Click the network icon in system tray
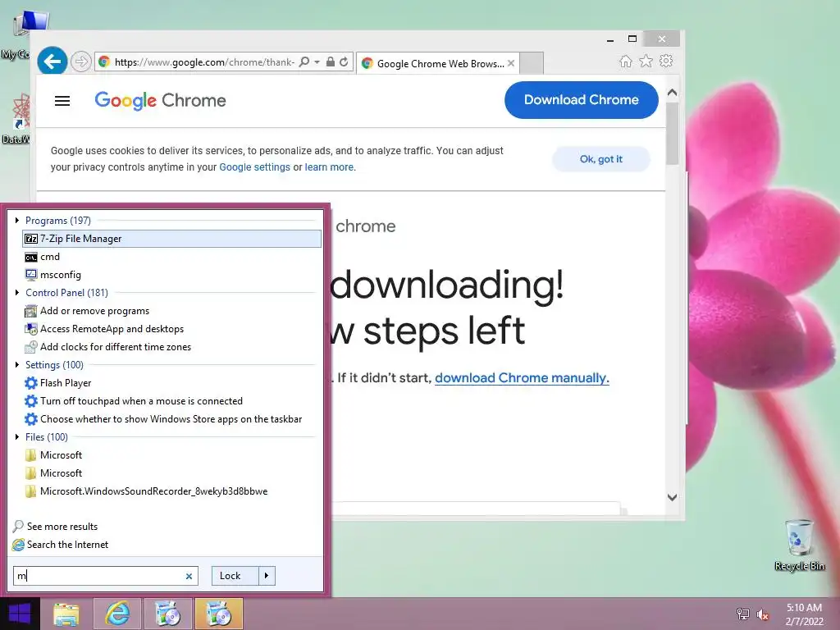Image resolution: width=840 pixels, height=630 pixels. tap(742, 614)
